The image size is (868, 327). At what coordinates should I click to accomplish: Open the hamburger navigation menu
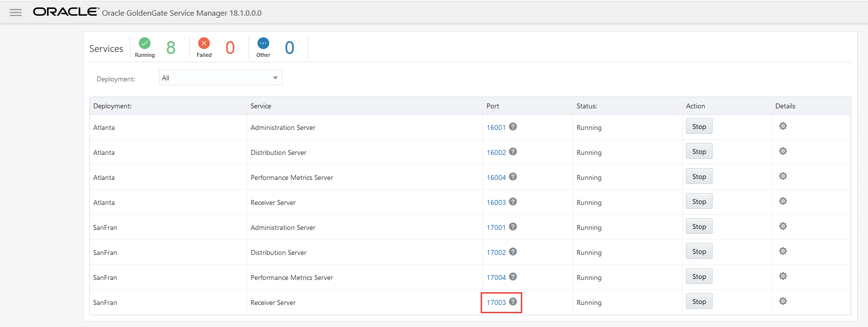[16, 12]
